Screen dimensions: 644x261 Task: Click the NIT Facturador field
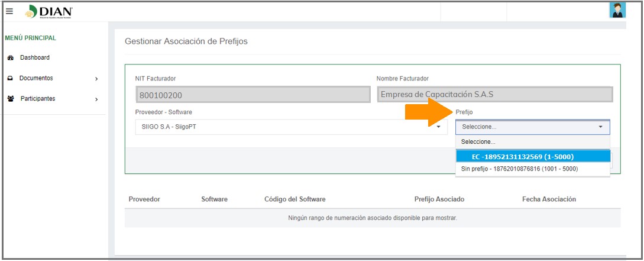(252, 94)
